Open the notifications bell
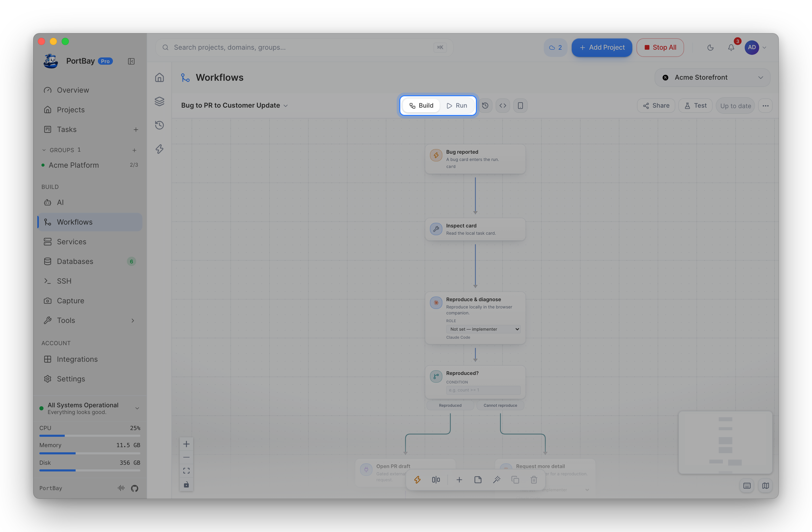The height and width of the screenshot is (532, 812). pyautogui.click(x=731, y=47)
